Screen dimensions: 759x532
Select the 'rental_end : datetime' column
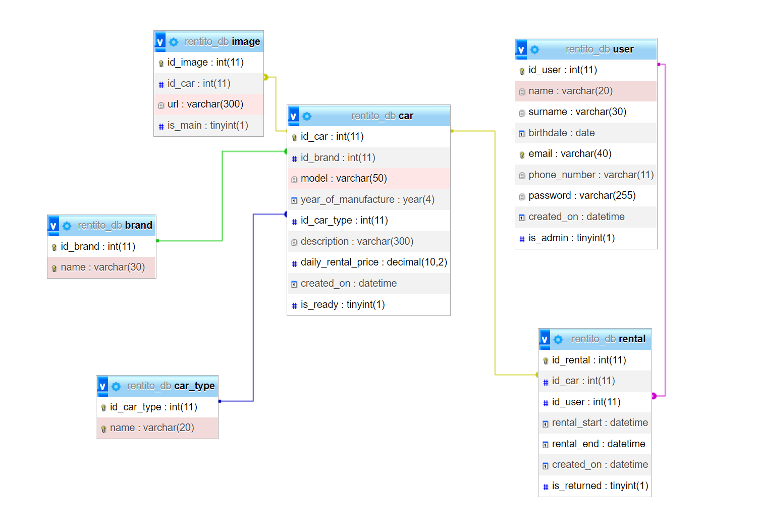595,444
